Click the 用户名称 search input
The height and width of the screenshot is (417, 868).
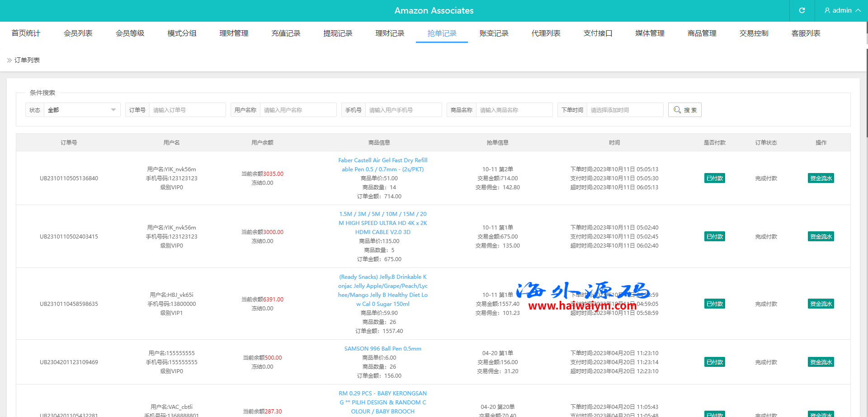pos(298,110)
